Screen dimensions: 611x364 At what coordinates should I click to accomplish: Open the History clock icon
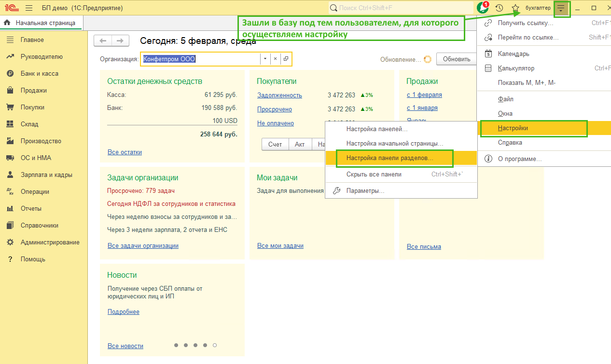(x=500, y=8)
